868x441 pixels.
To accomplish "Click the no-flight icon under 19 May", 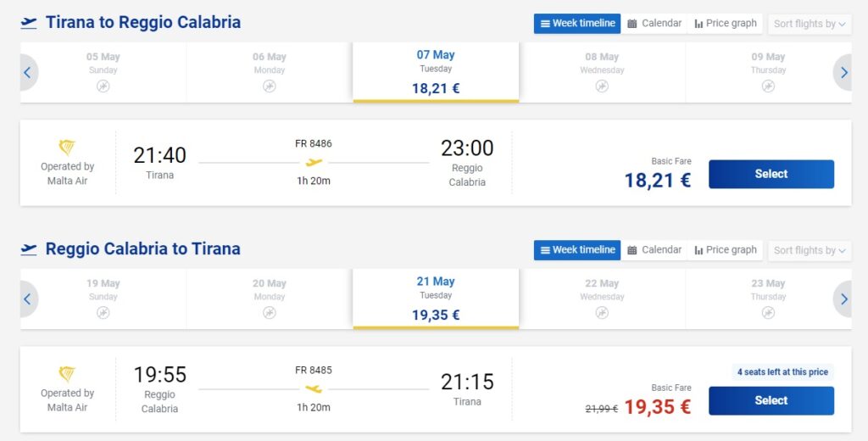I will [103, 312].
